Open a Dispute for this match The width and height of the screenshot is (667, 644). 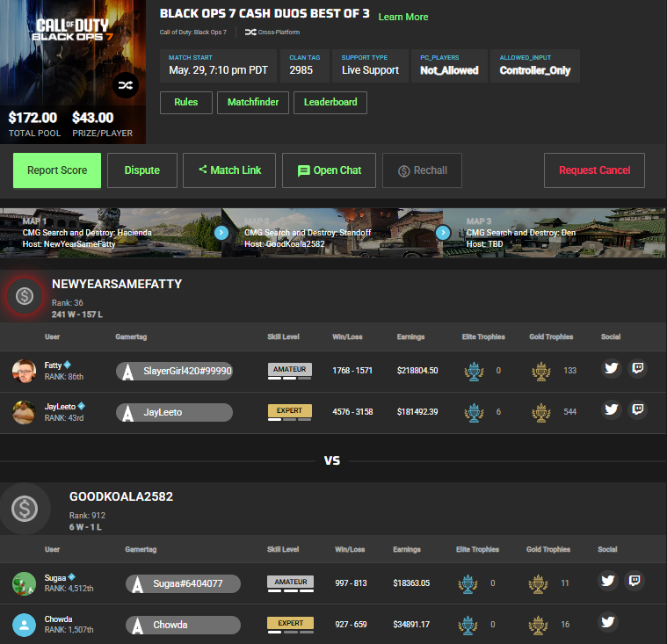point(142,170)
